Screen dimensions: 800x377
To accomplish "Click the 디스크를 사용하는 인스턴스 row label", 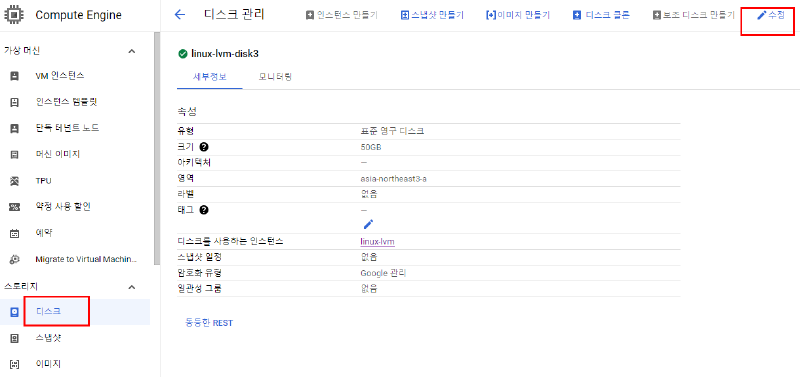I will pos(230,241).
